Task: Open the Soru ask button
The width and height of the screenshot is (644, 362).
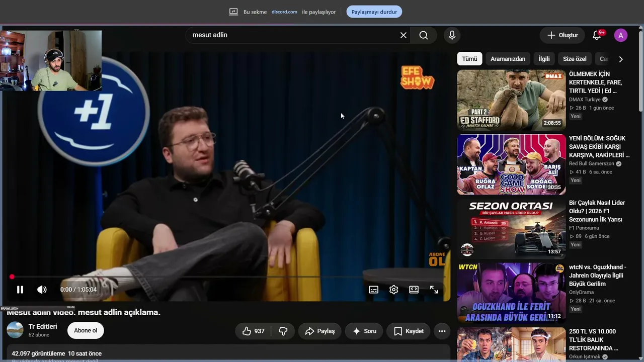Action: [364, 331]
